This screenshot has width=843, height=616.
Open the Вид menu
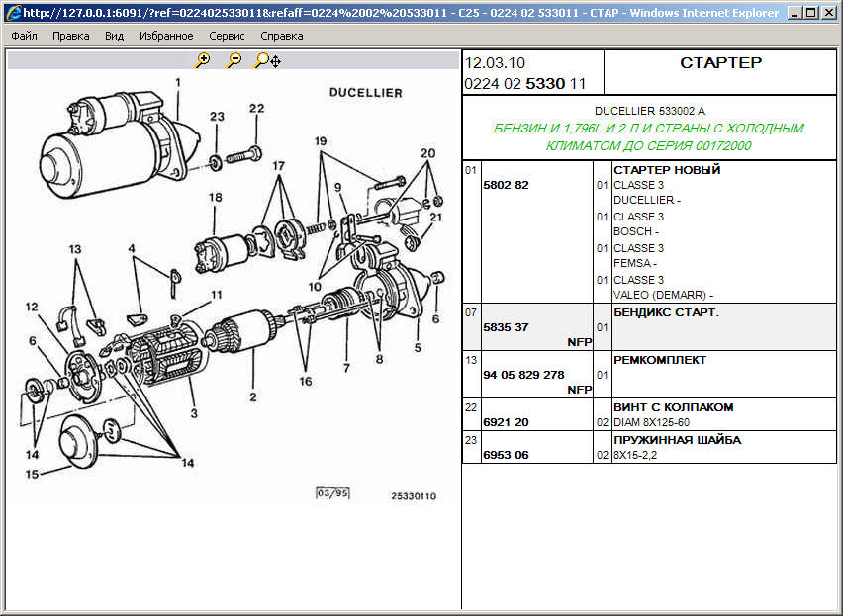point(114,36)
